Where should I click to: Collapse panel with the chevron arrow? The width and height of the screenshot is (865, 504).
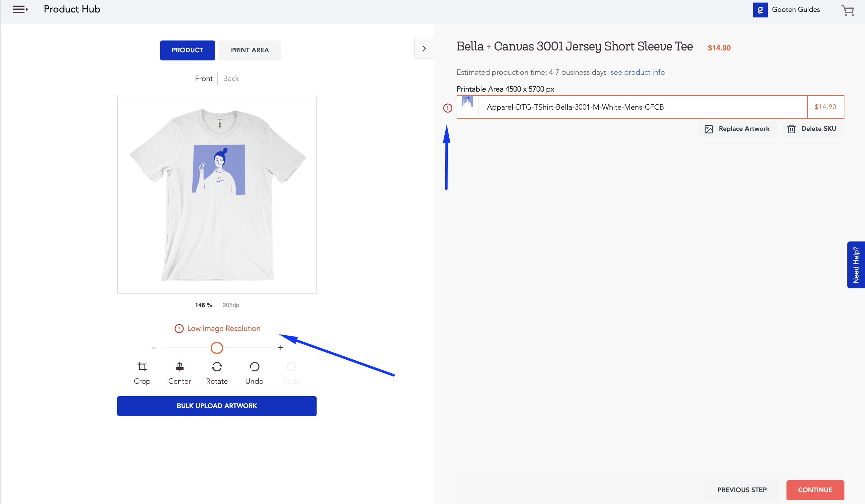pos(424,49)
